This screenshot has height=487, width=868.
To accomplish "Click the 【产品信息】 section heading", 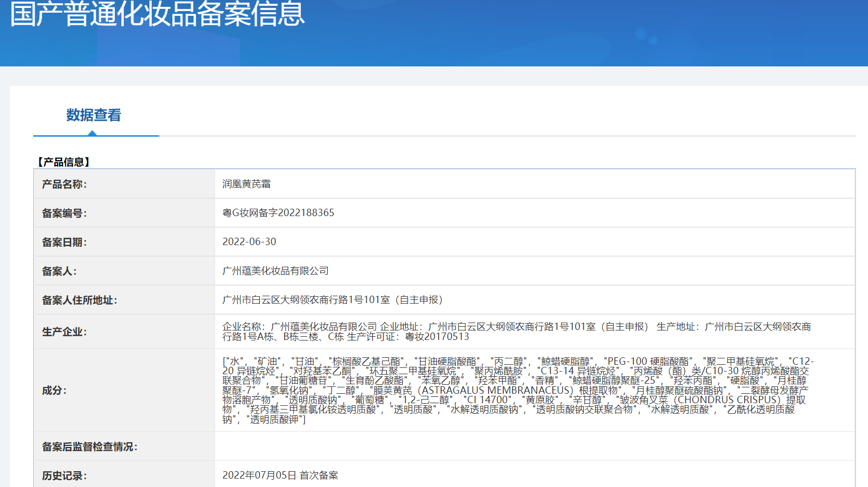I will pos(63,162).
